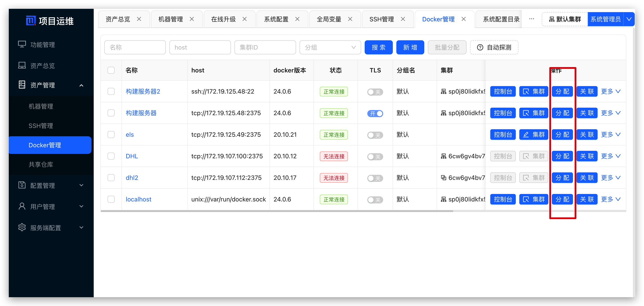Click the 资产总览 laptop icon in sidebar

[x=22, y=65]
